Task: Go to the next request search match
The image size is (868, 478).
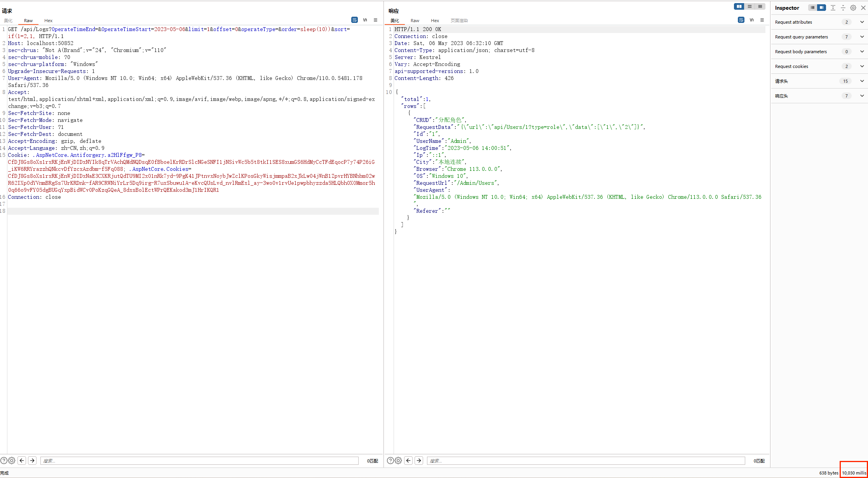Action: (x=32, y=461)
